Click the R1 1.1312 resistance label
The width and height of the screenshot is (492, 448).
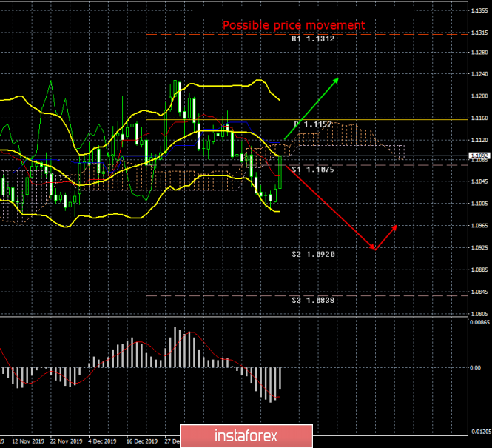[313, 39]
